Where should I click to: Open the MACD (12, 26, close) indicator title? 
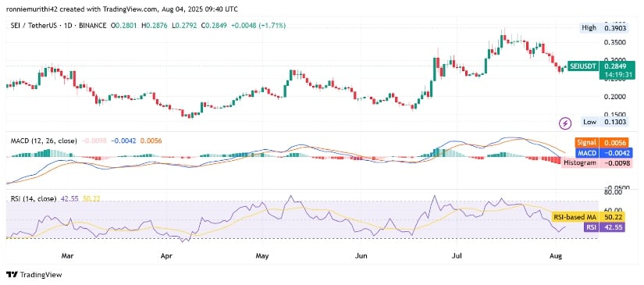click(44, 141)
